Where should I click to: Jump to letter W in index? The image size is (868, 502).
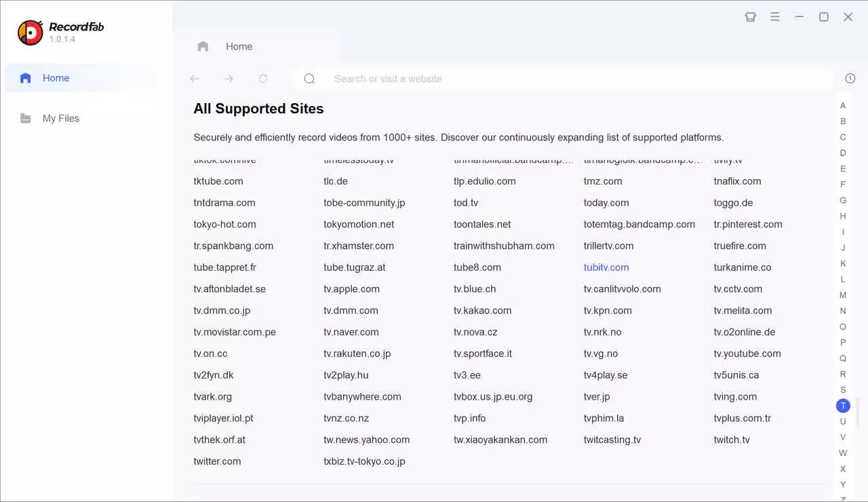pyautogui.click(x=843, y=453)
